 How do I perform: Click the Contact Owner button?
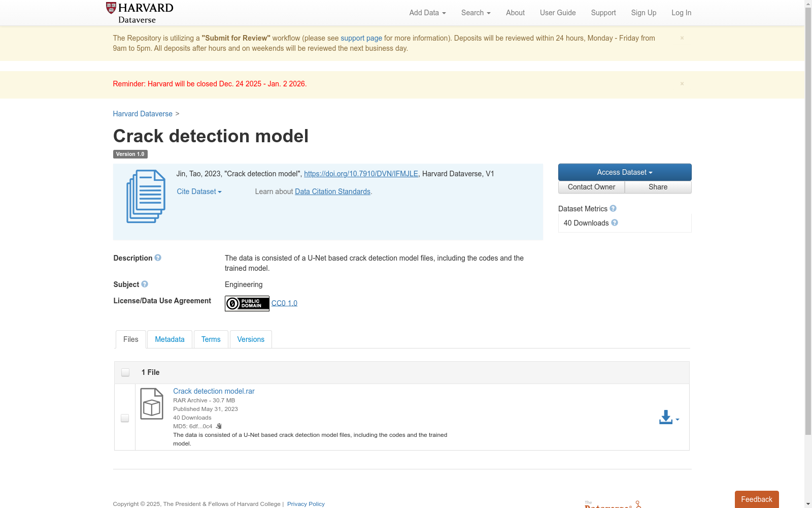591,187
